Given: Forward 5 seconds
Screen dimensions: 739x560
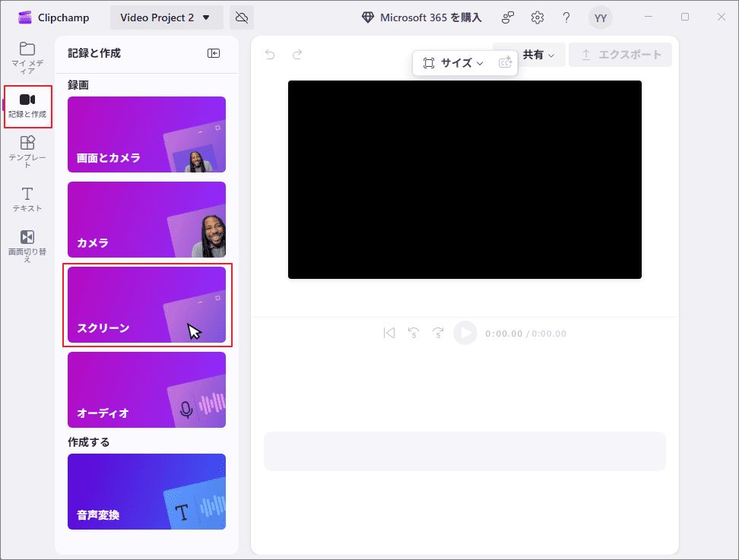Looking at the screenshot, I should (x=439, y=333).
